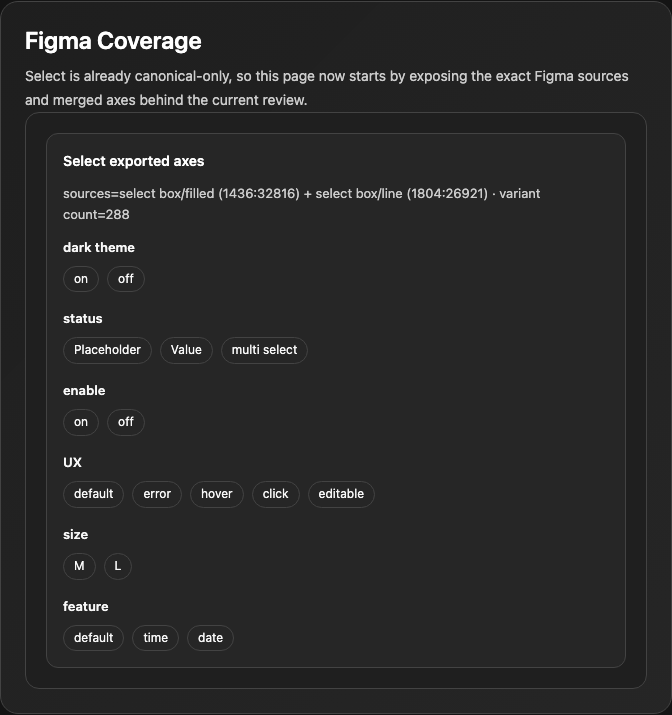672x715 pixels.
Task: Pick the multi select status chip
Action: click(x=264, y=350)
